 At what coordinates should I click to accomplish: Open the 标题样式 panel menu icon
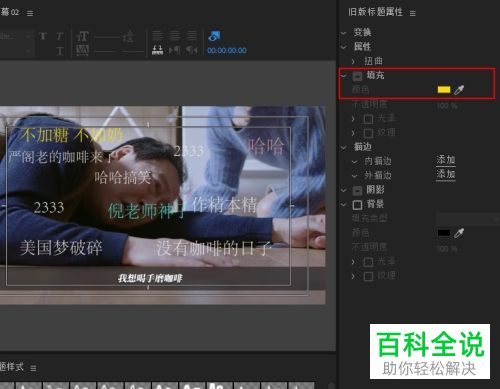click(33, 368)
